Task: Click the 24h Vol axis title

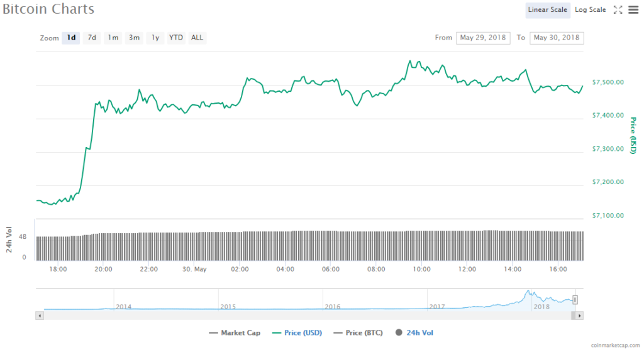Action: [9, 239]
